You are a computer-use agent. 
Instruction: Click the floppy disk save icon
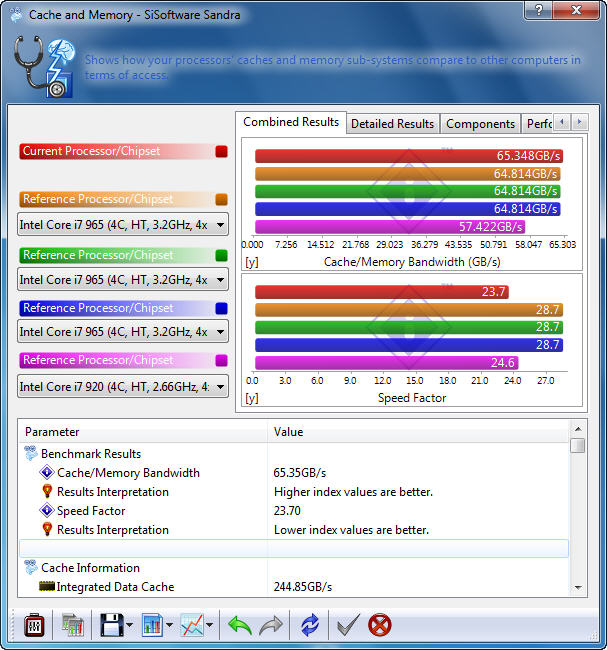112,625
